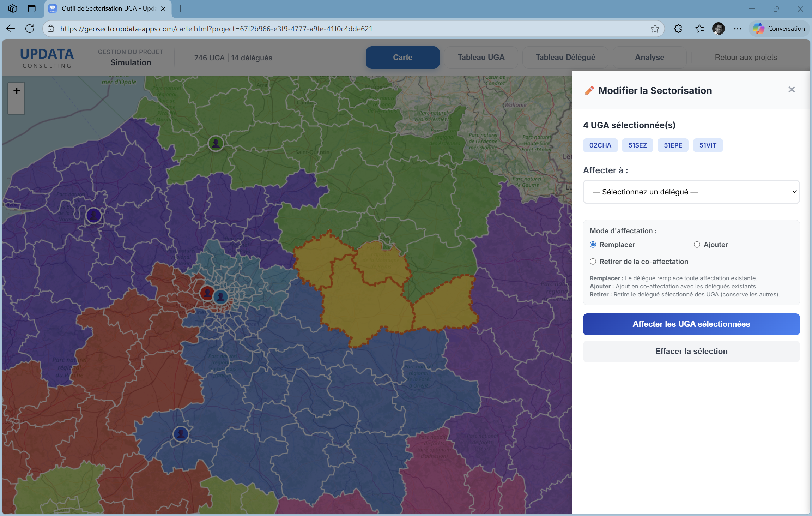Click Effacer la sélection
The height and width of the screenshot is (516, 812).
[x=691, y=351]
